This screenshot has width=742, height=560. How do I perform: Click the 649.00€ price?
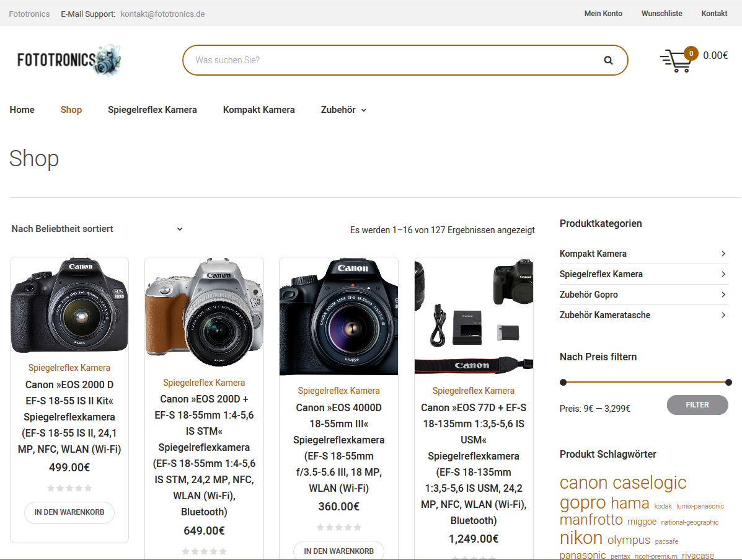click(204, 531)
